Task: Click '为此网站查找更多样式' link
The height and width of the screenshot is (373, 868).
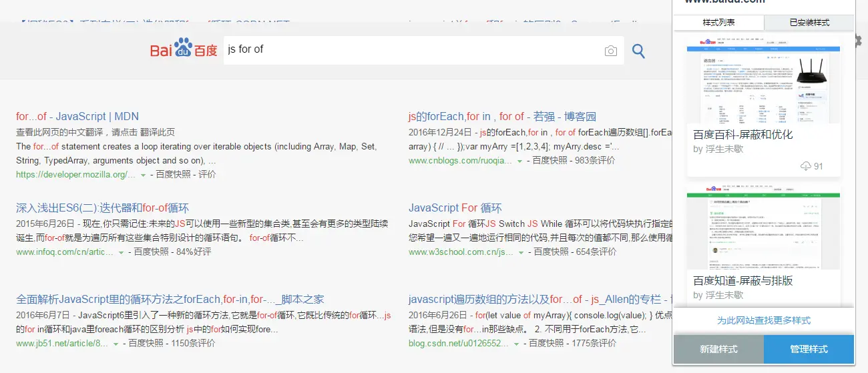Action: click(764, 320)
